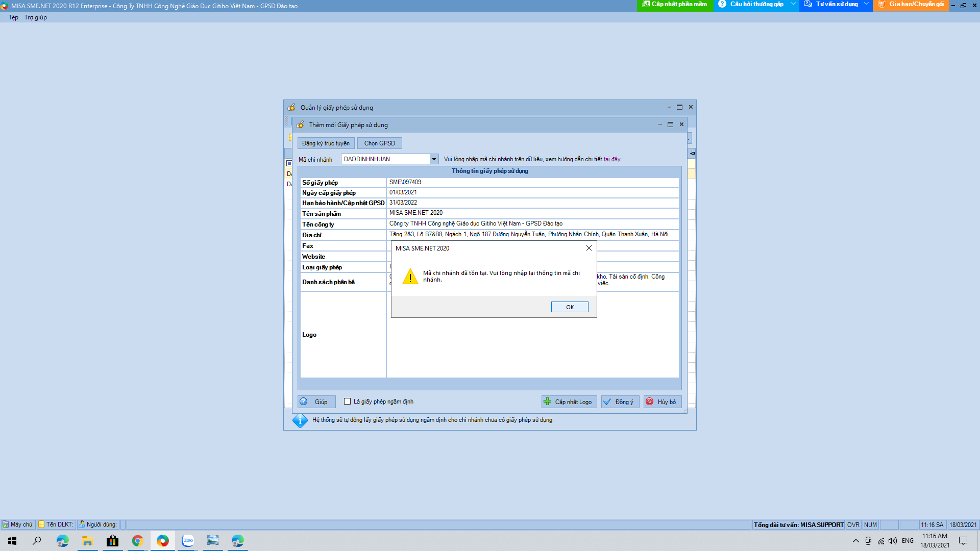
Task: Click the red Hủy bỏ cancel button
Action: 662,402
